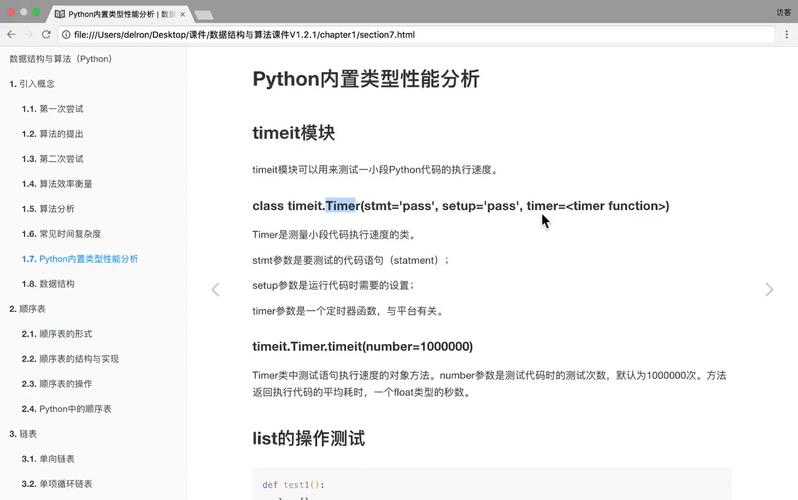This screenshot has height=500, width=798.
Task: Open section 1.4. 算法效率衡量
Action: click(x=57, y=184)
